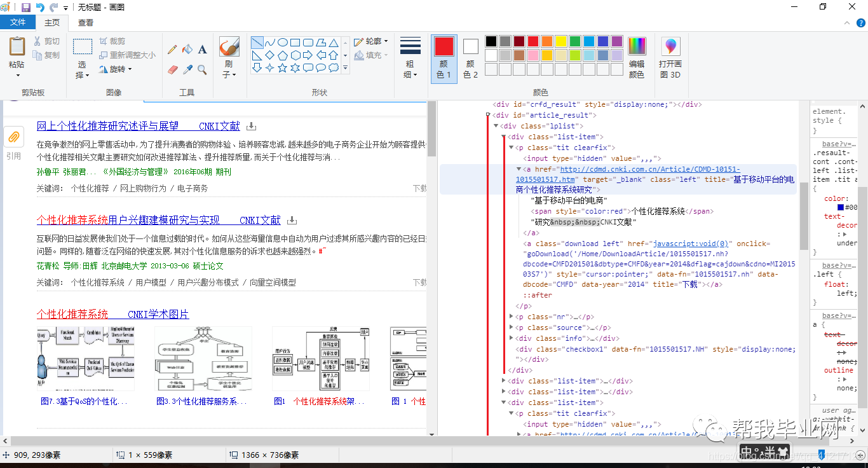Pick the orange palette swatch
Image resolution: width=868 pixels, height=468 pixels.
pyautogui.click(x=547, y=41)
